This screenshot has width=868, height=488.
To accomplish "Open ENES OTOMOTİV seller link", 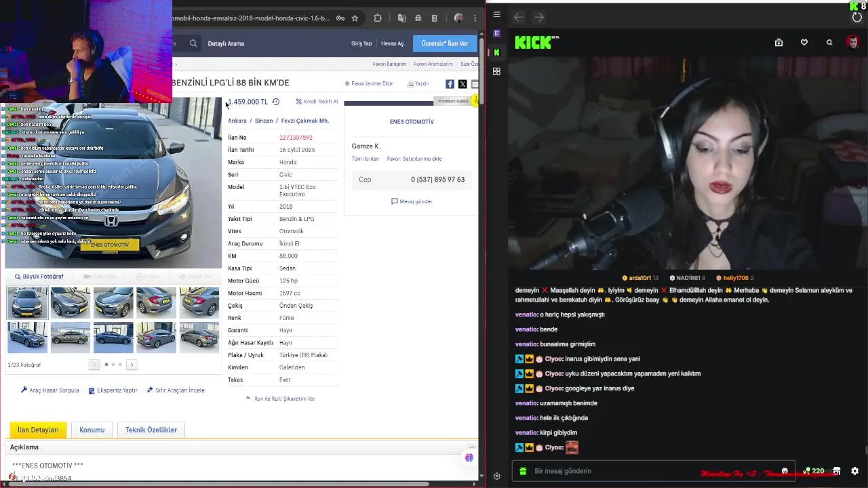I will point(412,121).
